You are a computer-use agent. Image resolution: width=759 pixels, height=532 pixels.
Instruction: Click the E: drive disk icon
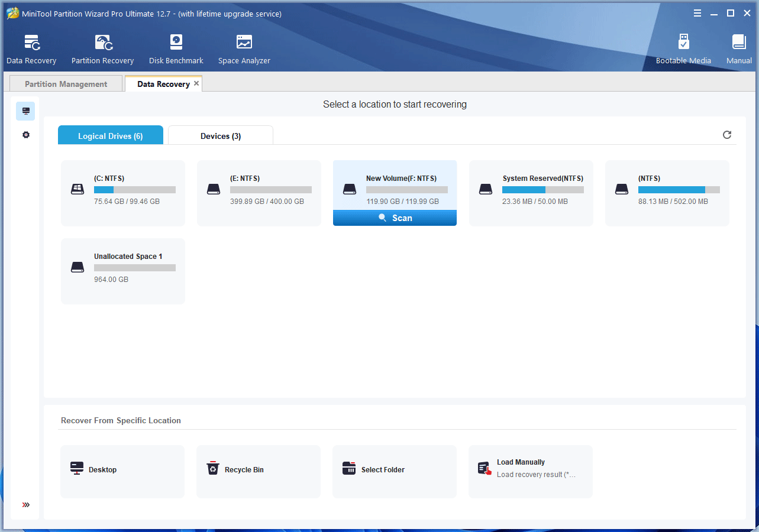214,189
